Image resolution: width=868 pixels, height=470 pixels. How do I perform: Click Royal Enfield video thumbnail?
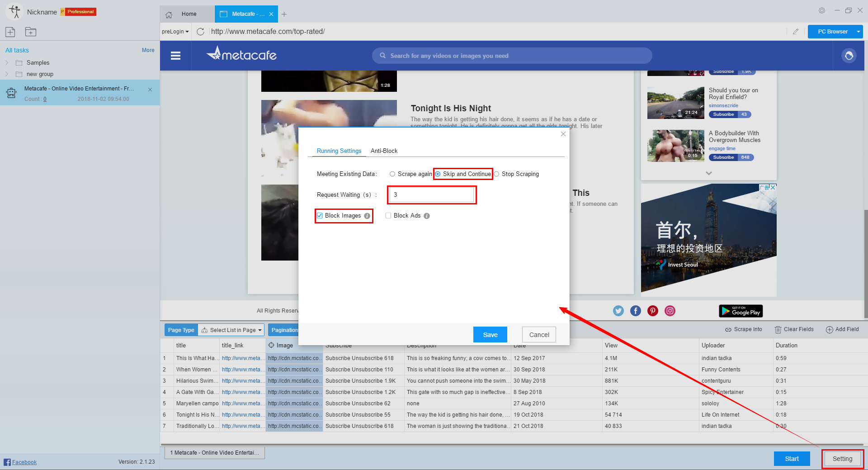point(675,103)
